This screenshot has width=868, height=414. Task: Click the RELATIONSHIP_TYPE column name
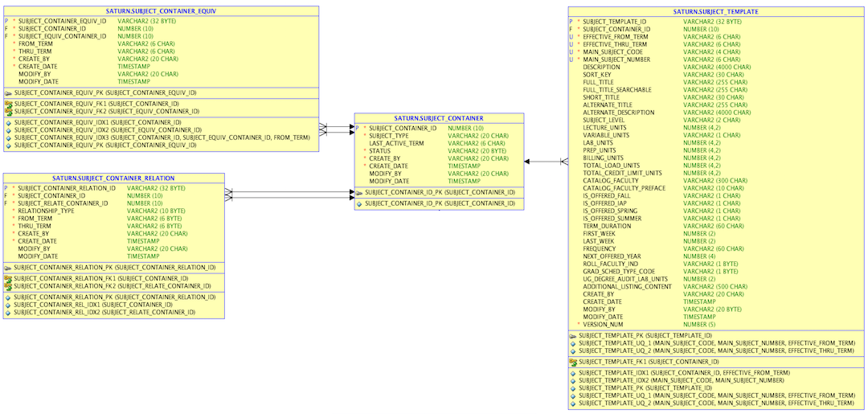point(46,211)
